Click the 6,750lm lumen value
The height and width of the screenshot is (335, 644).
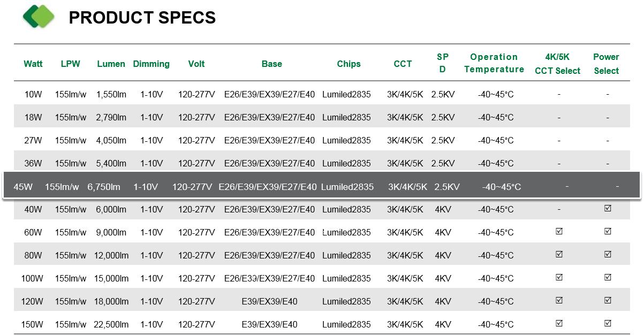[104, 187]
